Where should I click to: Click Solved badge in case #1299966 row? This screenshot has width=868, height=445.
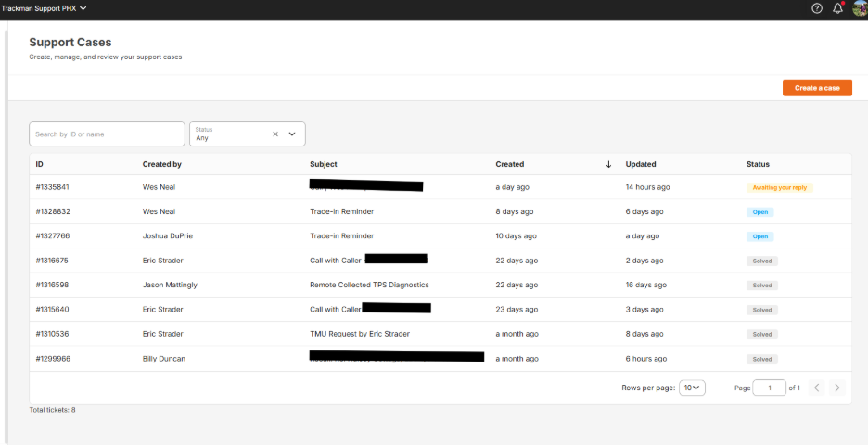761,359
